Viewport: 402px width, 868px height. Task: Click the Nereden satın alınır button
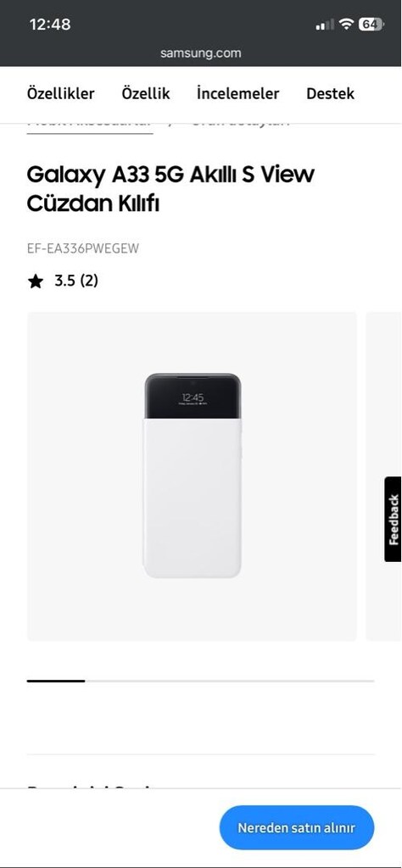(297, 827)
